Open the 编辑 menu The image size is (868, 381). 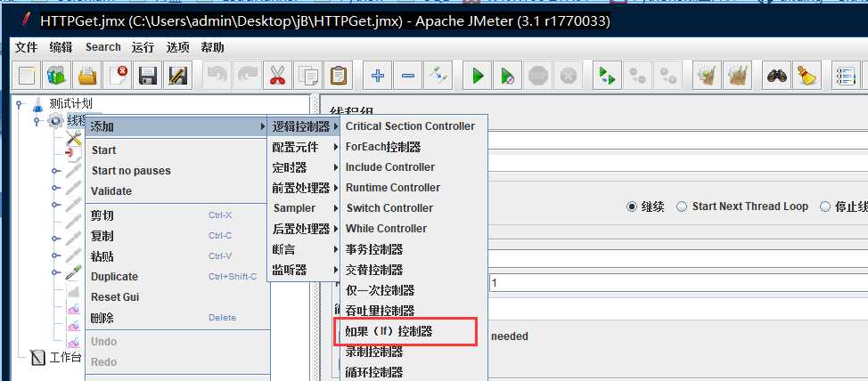tap(61, 47)
